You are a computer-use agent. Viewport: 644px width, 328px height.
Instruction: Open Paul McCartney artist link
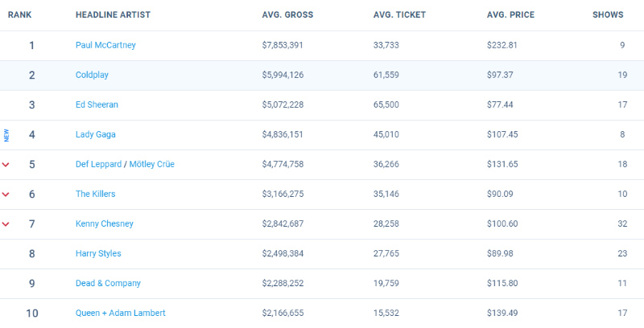[105, 45]
